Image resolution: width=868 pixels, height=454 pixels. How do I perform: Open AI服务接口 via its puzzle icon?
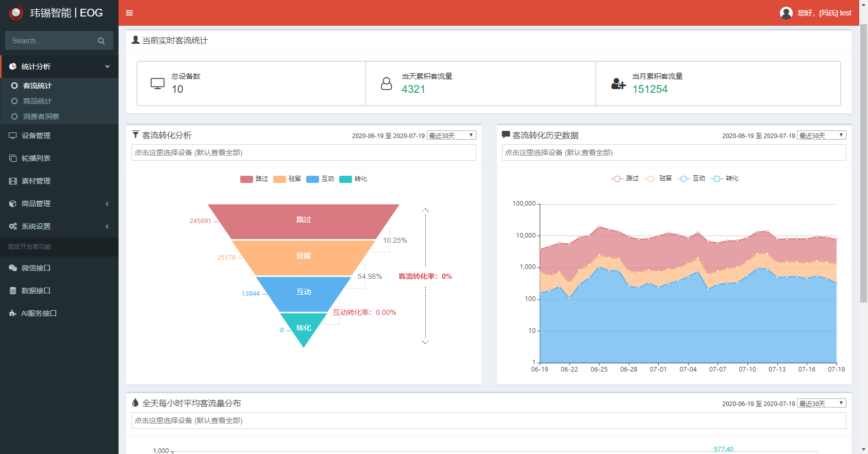click(x=13, y=313)
